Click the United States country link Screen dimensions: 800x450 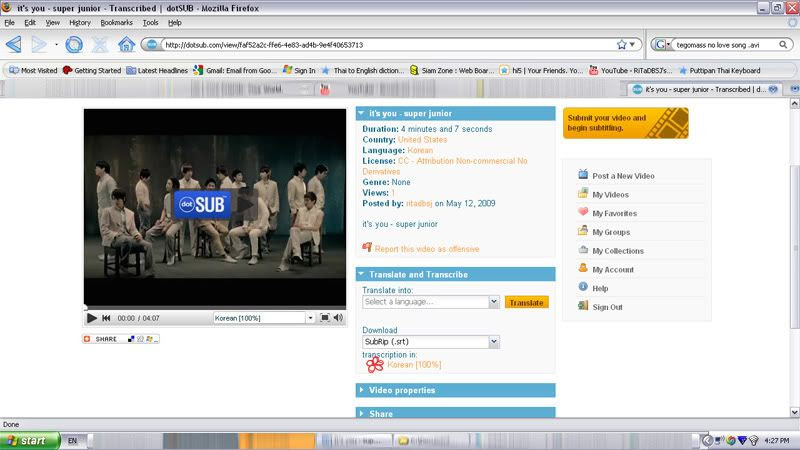click(422, 140)
